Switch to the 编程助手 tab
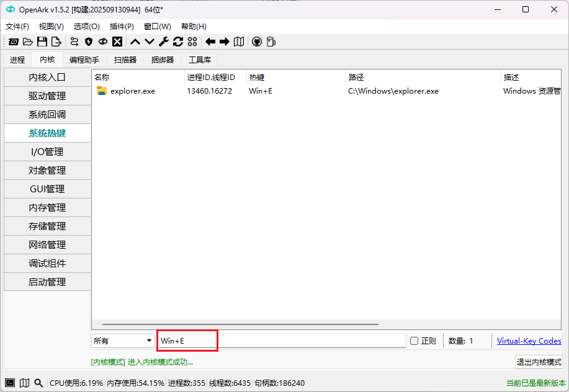The width and height of the screenshot is (569, 392). click(84, 60)
